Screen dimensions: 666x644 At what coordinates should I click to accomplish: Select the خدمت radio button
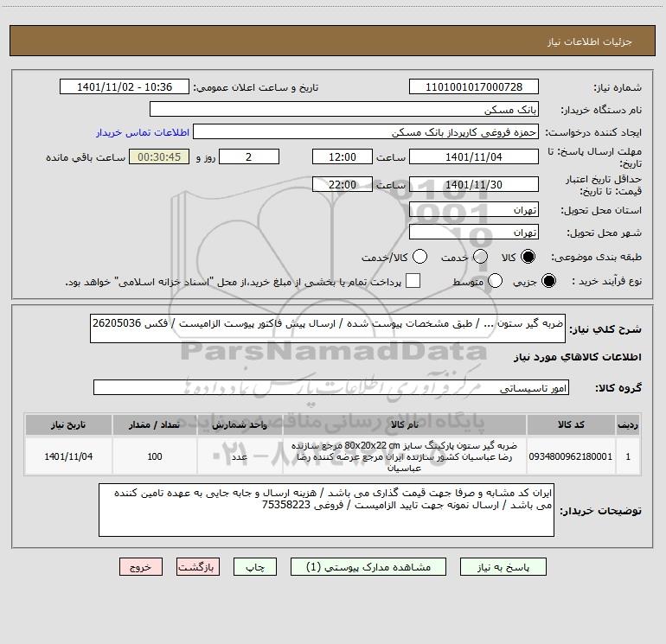pyautogui.click(x=480, y=257)
